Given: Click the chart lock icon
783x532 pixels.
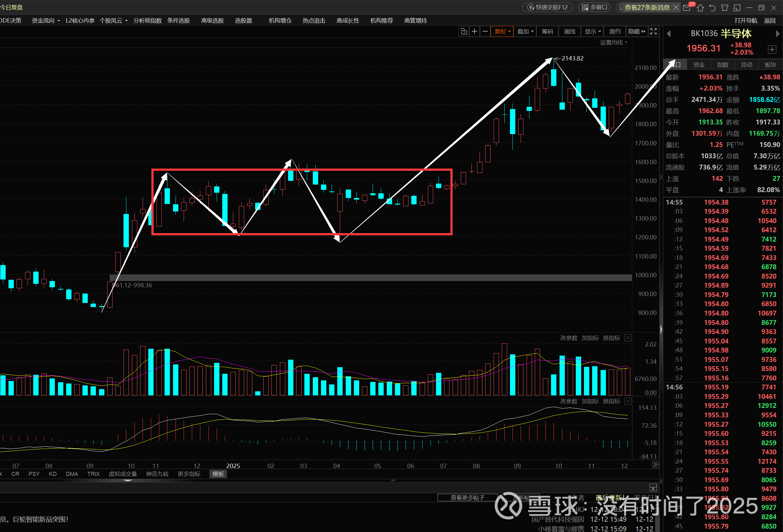Looking at the screenshot, I should [x=464, y=31].
